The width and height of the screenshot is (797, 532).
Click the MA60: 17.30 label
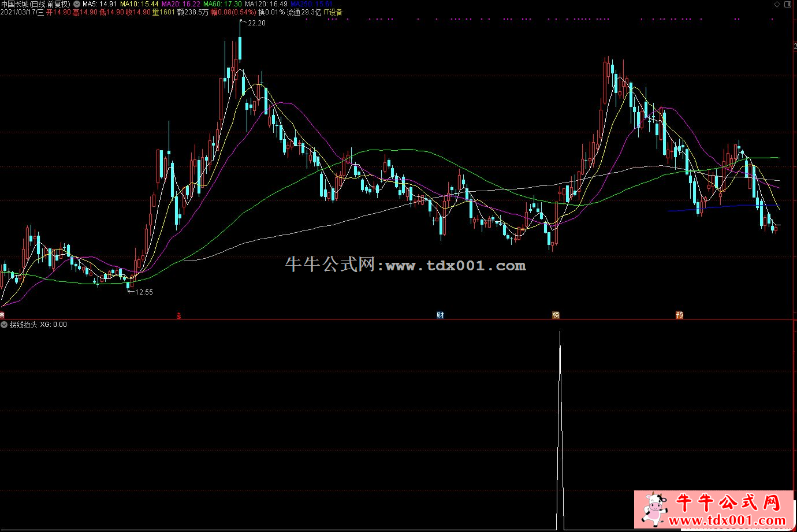click(x=222, y=4)
